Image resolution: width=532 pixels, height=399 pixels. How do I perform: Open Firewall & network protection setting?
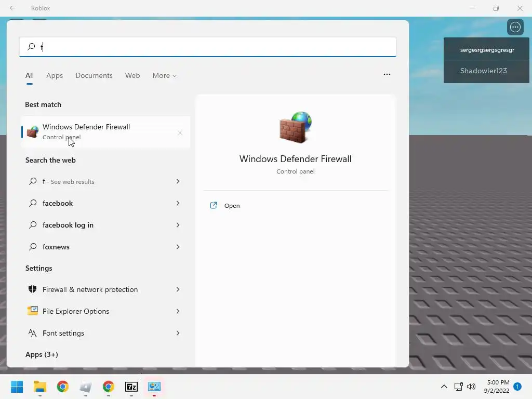click(105, 289)
